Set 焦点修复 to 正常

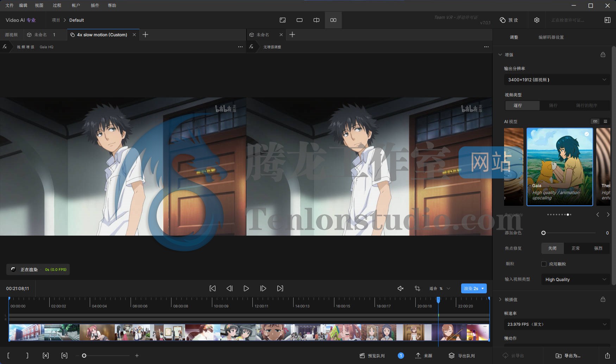click(x=576, y=248)
